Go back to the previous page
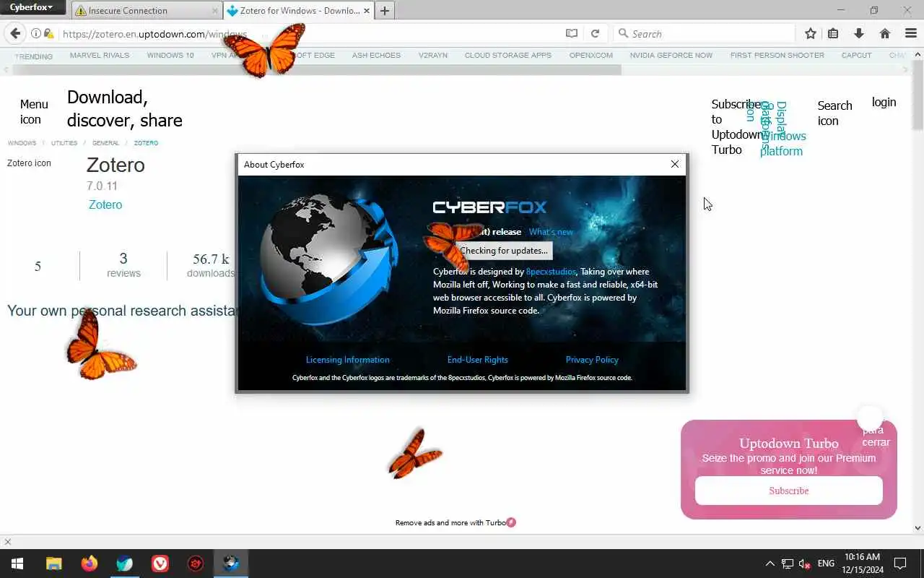924x578 pixels. 15,33
